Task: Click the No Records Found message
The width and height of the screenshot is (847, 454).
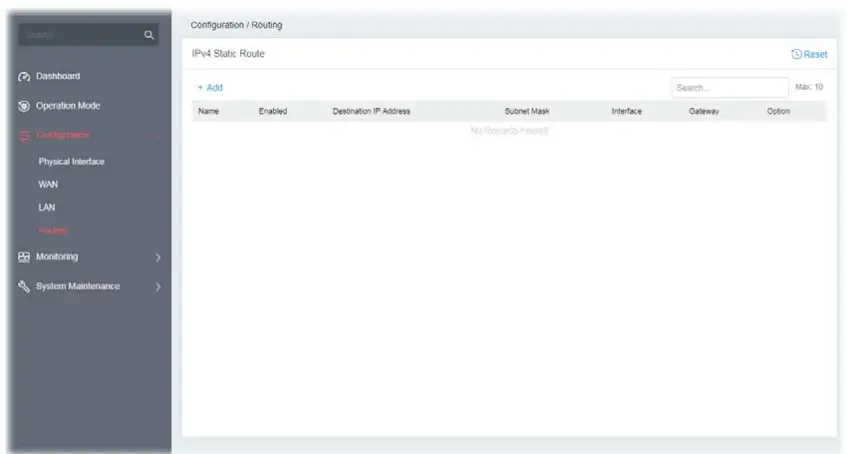Action: (509, 130)
